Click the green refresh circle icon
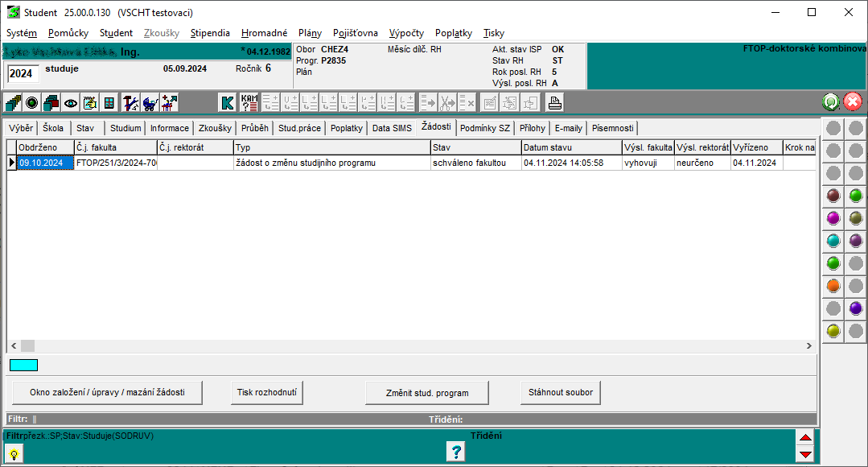Screen dimensions: 868x467 831,102
